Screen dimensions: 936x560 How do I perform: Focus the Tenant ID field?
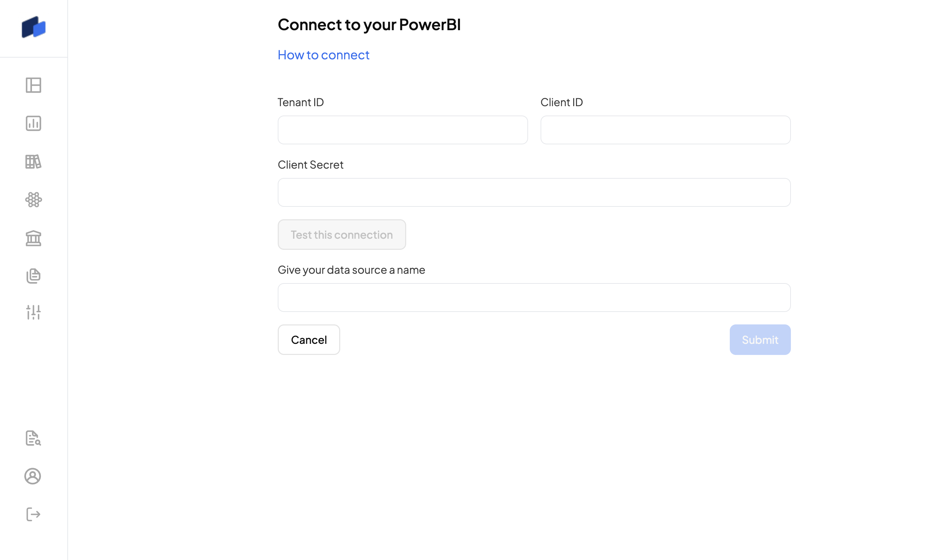pos(403,130)
